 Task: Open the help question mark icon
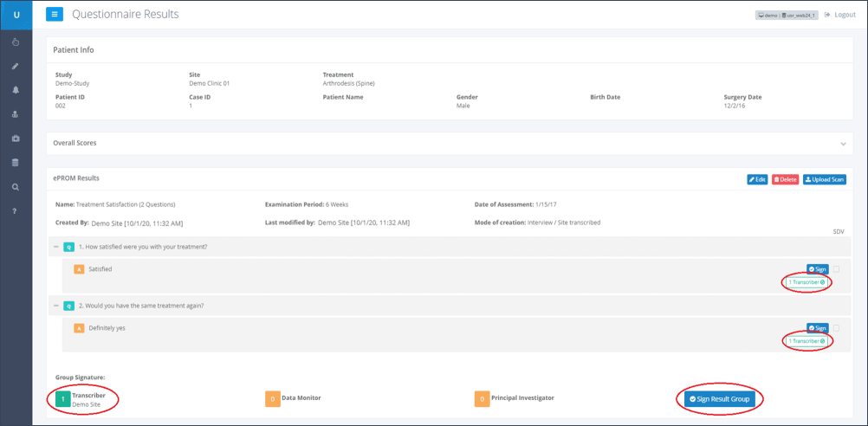tap(16, 211)
